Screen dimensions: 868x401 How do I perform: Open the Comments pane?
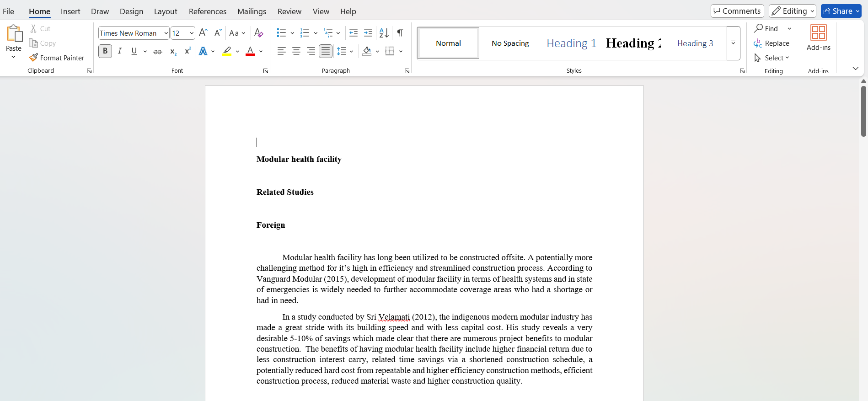[737, 11]
